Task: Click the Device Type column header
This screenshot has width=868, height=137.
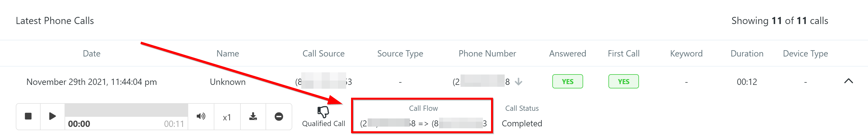Action: [x=805, y=53]
